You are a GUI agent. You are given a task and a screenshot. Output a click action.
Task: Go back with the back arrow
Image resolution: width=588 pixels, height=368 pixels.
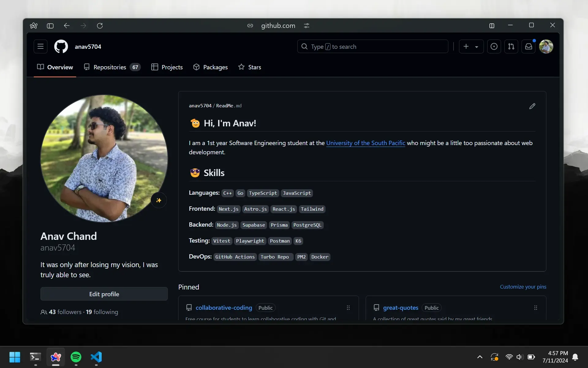[66, 26]
